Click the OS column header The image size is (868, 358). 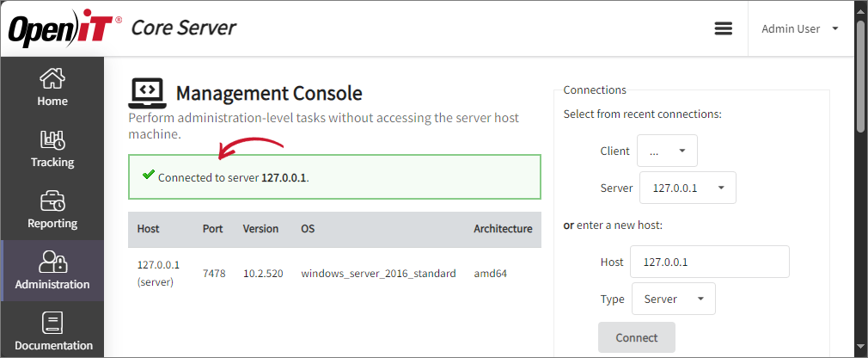[x=308, y=228]
